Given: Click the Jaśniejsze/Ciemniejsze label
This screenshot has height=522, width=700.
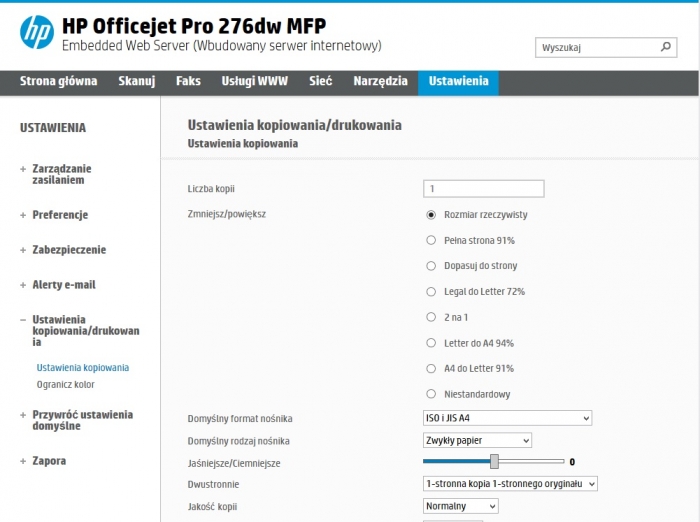Looking at the screenshot, I should (234, 464).
